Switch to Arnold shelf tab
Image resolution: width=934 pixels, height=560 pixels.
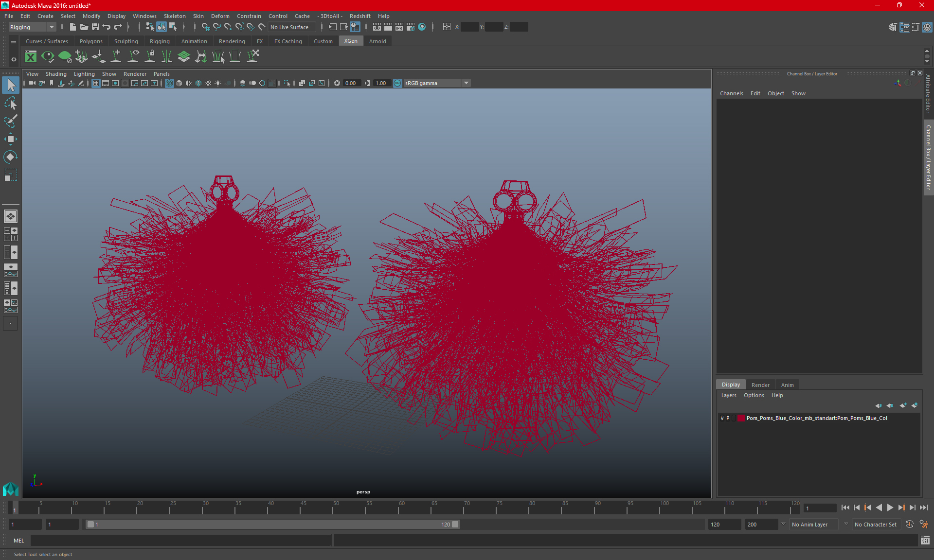(377, 41)
